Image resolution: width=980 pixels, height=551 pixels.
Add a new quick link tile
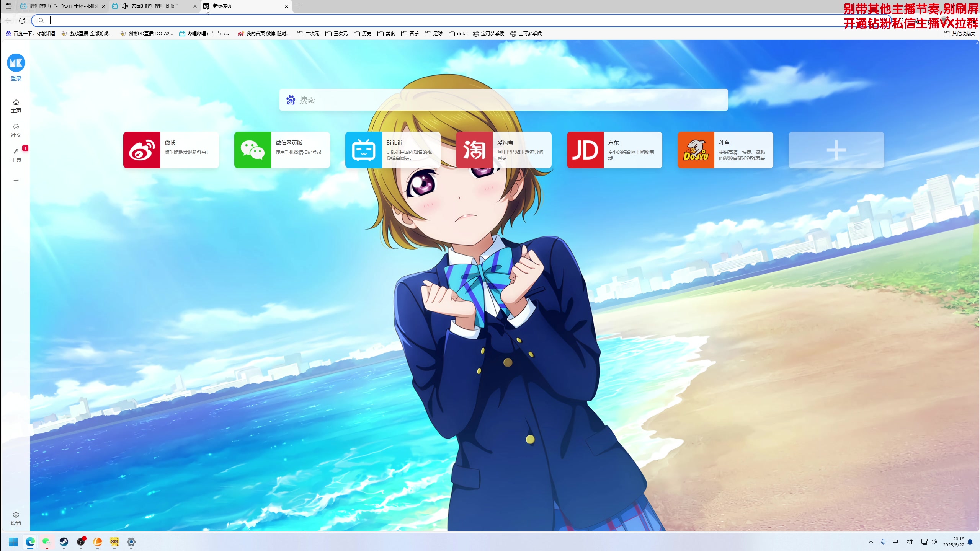pos(836,150)
